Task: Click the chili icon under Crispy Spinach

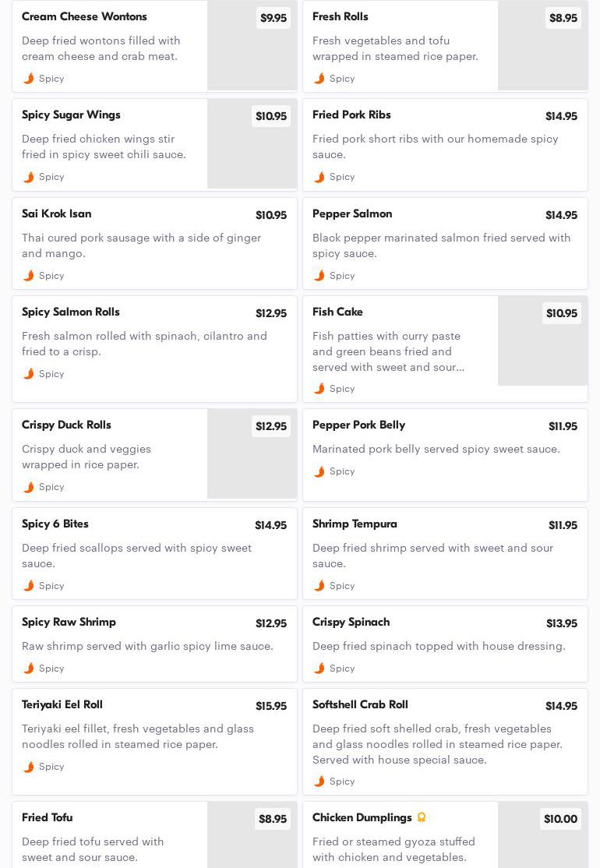Action: tap(319, 669)
